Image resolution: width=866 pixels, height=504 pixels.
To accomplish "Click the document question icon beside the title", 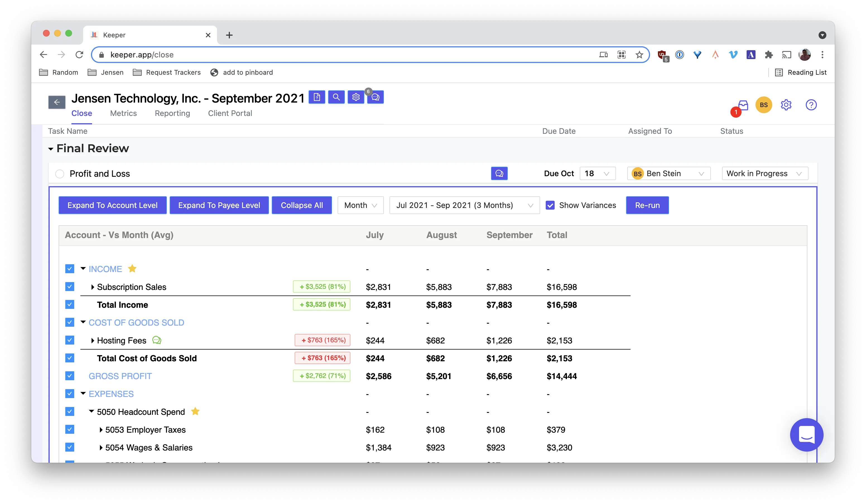I will [316, 97].
